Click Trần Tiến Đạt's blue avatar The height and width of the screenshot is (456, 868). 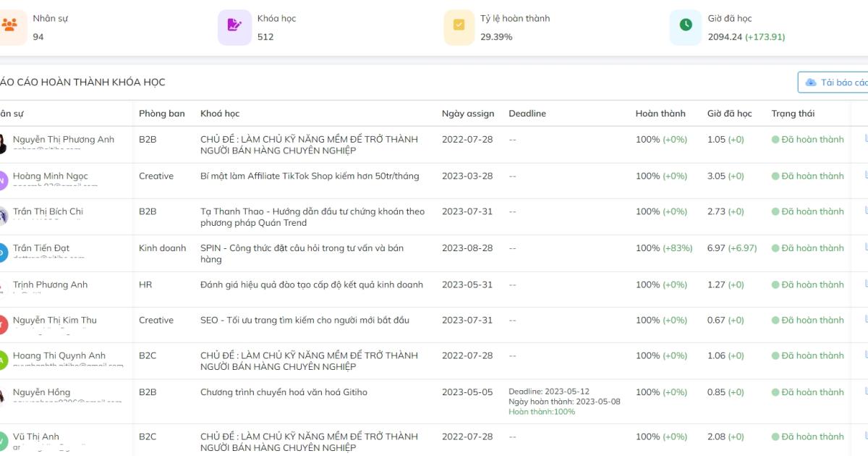coord(3,253)
